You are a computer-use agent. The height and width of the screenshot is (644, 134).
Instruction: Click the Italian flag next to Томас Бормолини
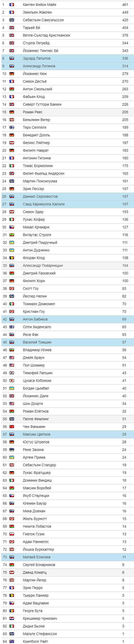click(x=12, y=166)
